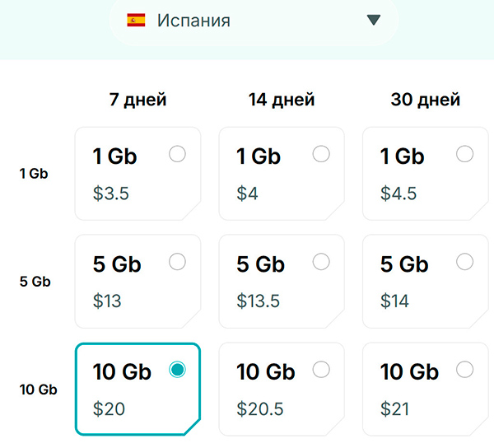
Task: Select 1 Gb for 30 days radio
Action: tap(464, 154)
